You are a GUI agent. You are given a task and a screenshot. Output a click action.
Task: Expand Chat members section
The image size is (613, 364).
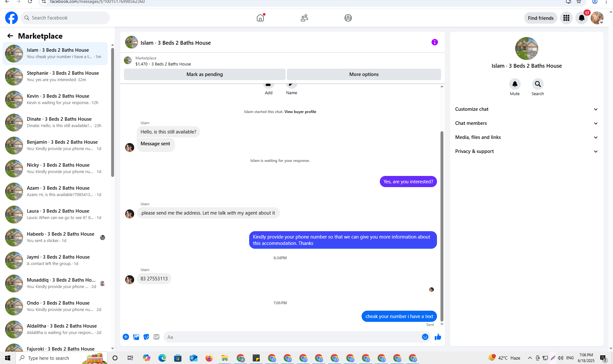[527, 123]
